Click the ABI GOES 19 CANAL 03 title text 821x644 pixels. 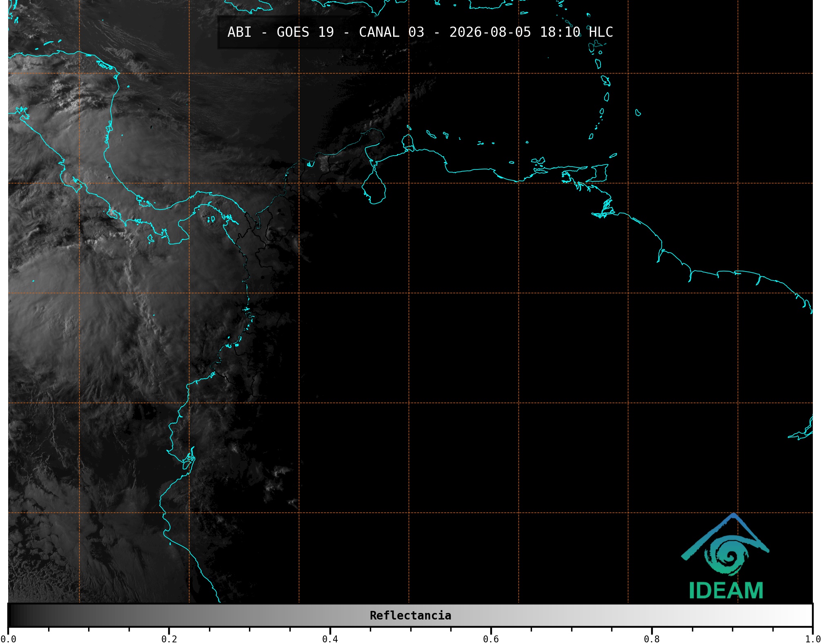(420, 32)
